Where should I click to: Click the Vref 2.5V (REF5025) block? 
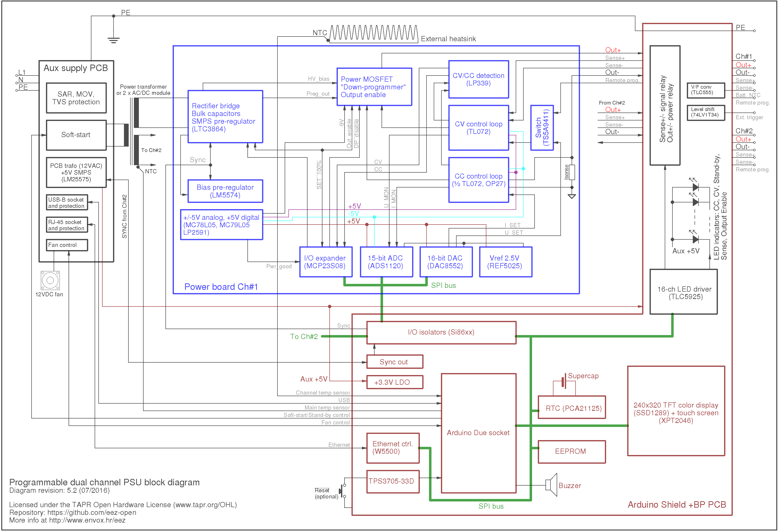click(x=506, y=262)
